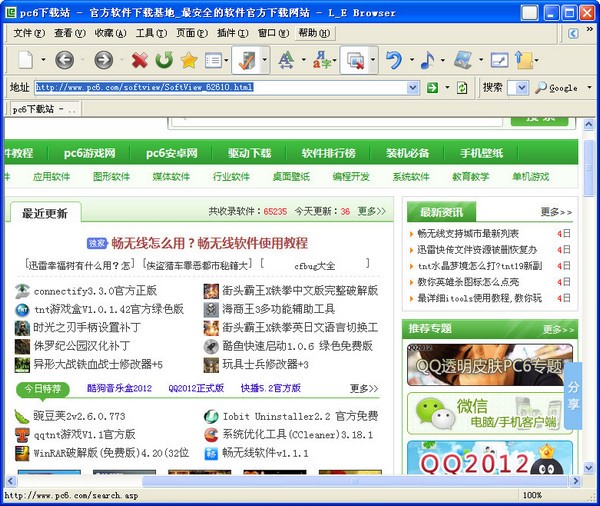Click the picture image toolbar icon

pyautogui.click(x=463, y=60)
